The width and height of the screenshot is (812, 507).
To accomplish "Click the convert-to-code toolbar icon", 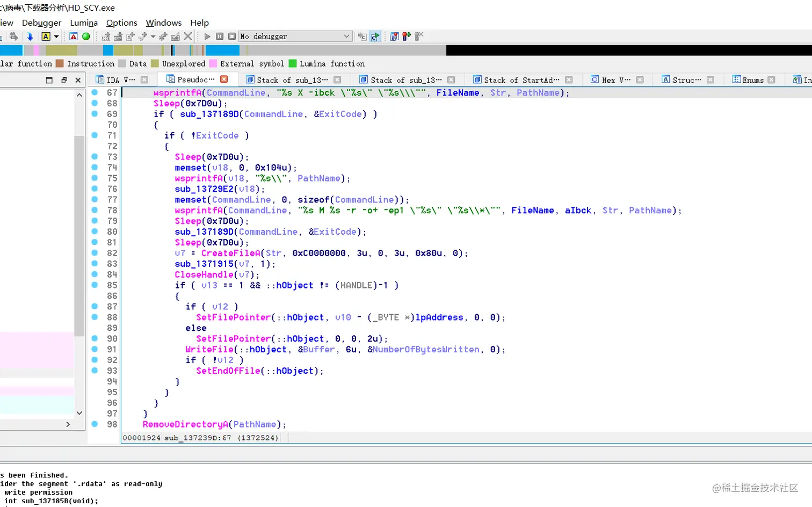I will click(106, 37).
